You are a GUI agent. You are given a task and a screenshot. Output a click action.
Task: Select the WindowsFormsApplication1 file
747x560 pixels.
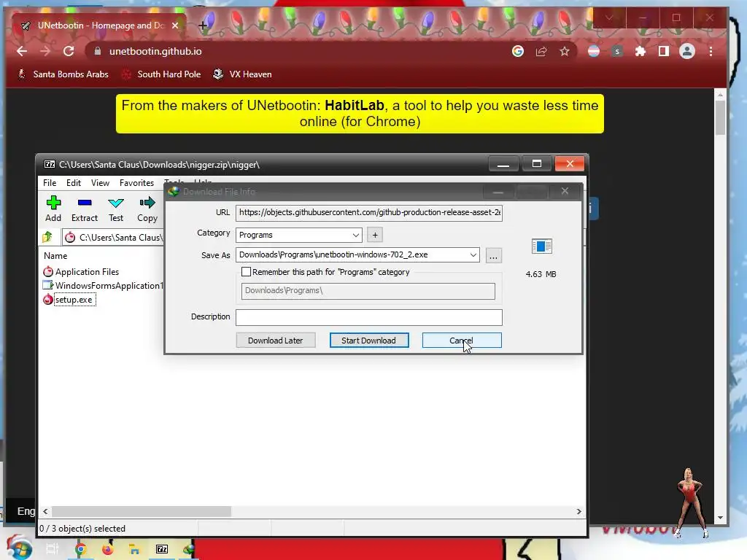(103, 286)
